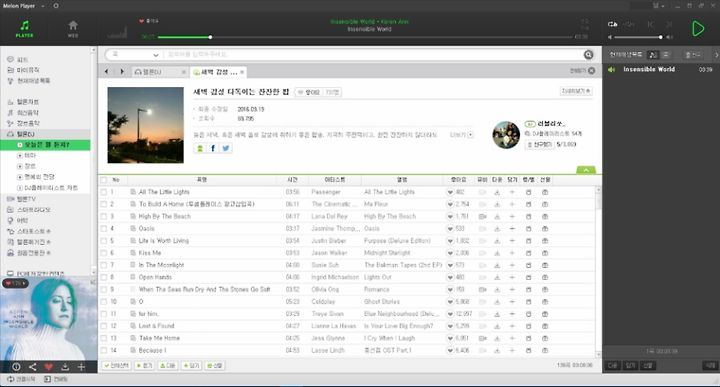Screen dimensions: 720x387
Task: Click download icon under cover art
Action: pyautogui.click(x=65, y=366)
